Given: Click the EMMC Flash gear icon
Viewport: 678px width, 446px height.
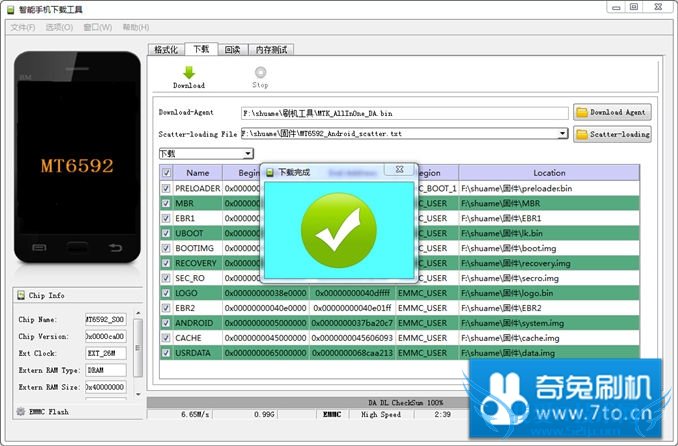Looking at the screenshot, I should (20, 411).
